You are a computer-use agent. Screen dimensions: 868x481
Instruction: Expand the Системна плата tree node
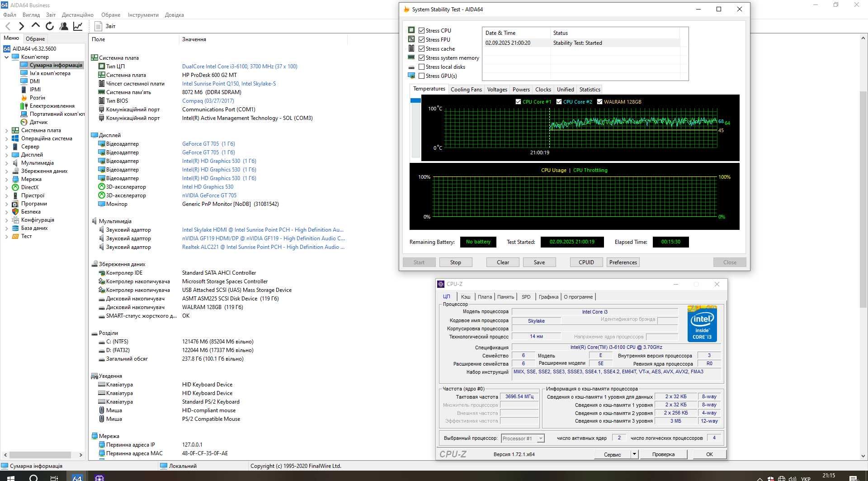pos(6,130)
